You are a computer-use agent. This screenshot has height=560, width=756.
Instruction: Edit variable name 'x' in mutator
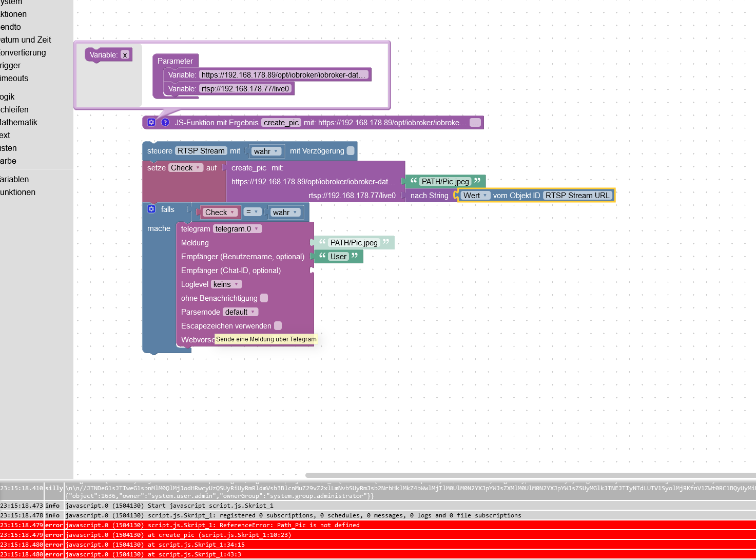pyautogui.click(x=125, y=55)
